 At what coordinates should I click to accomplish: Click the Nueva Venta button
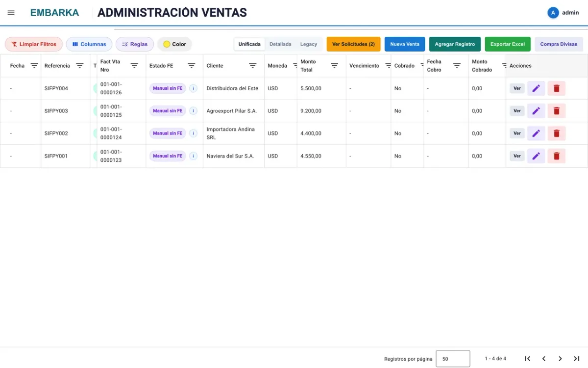405,44
